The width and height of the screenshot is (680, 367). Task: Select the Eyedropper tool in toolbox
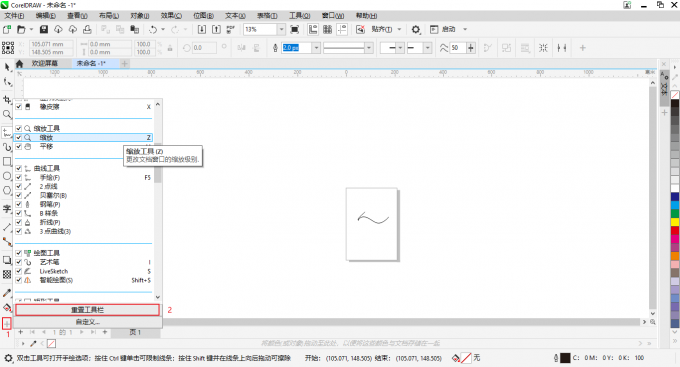(7, 293)
